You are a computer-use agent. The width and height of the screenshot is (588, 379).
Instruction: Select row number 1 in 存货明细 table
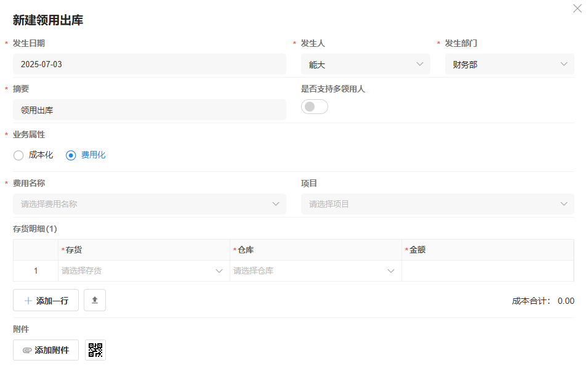[x=36, y=271]
